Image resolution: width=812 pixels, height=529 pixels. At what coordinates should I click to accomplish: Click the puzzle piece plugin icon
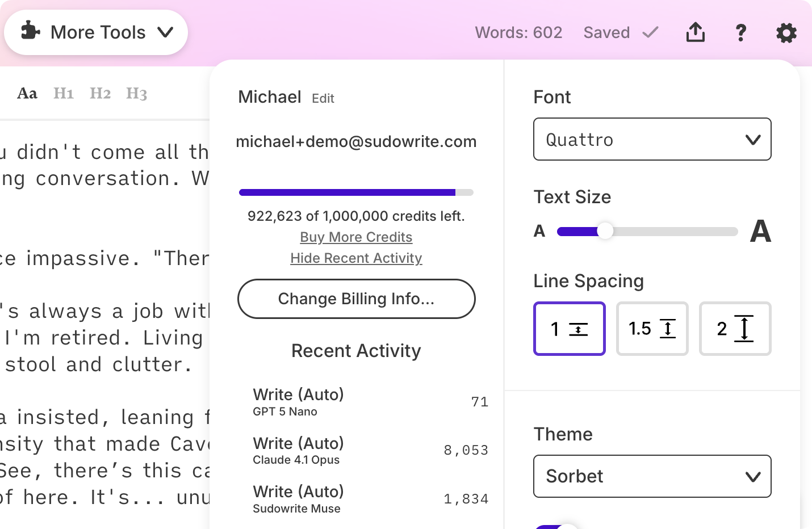pos(30,31)
